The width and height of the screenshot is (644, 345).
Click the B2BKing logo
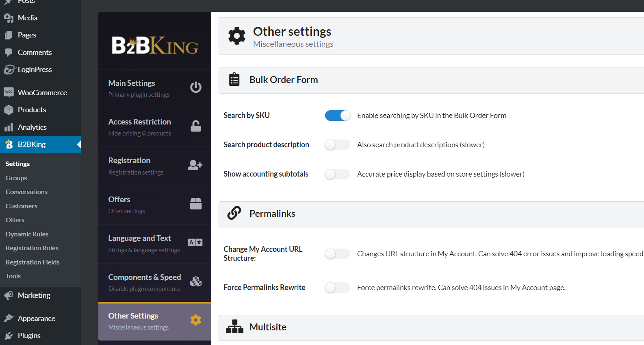pos(155,45)
